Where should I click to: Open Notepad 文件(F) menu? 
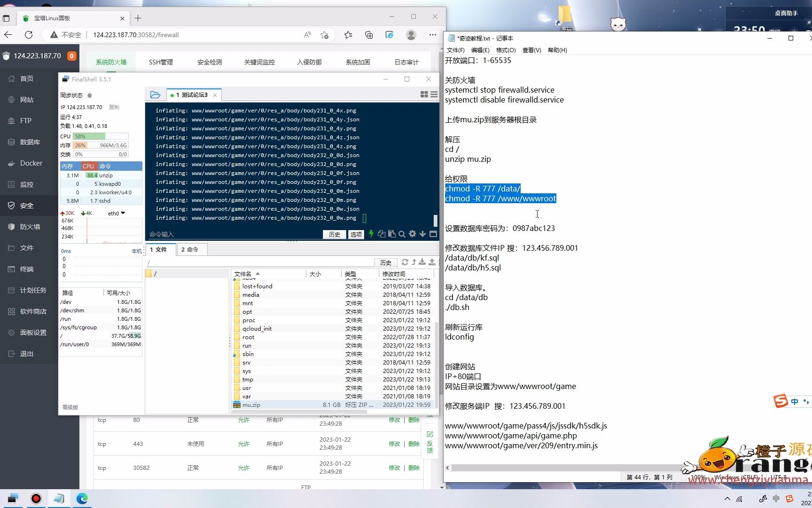455,50
